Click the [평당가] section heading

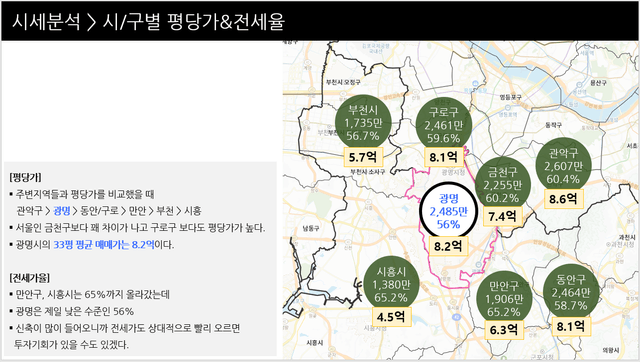tap(25, 177)
